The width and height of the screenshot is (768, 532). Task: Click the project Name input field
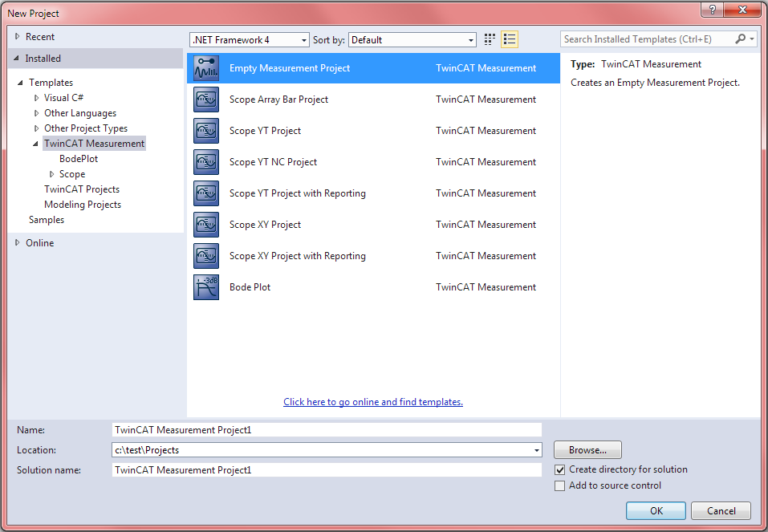click(327, 430)
